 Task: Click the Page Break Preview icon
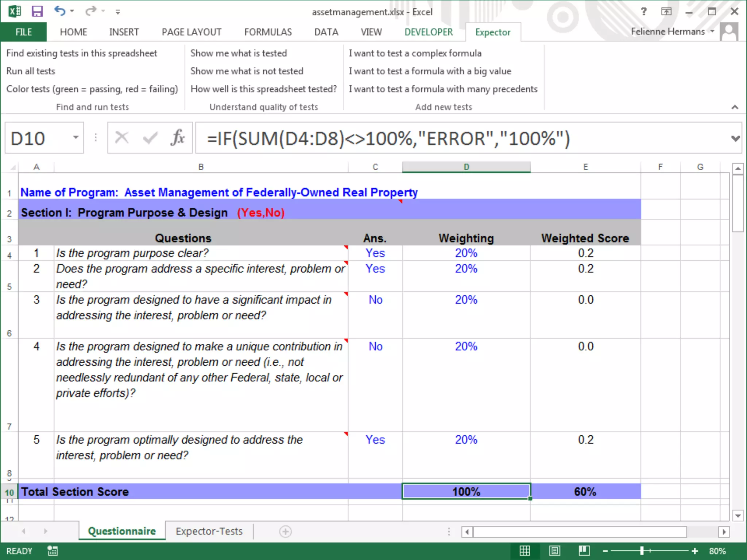[x=584, y=551]
